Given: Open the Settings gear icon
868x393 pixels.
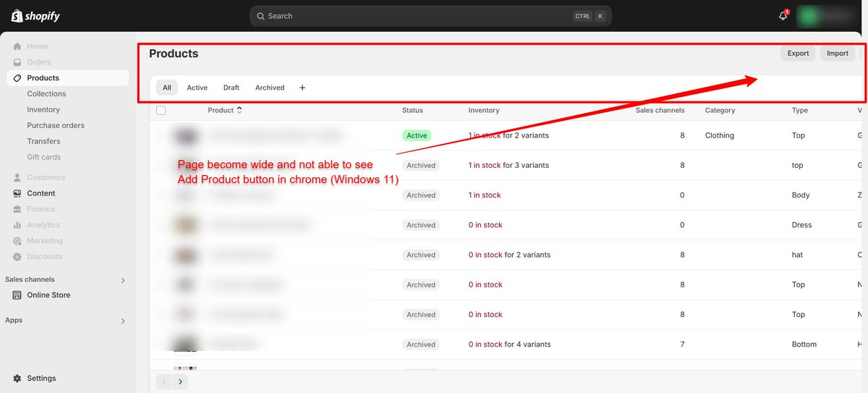Looking at the screenshot, I should click(17, 379).
